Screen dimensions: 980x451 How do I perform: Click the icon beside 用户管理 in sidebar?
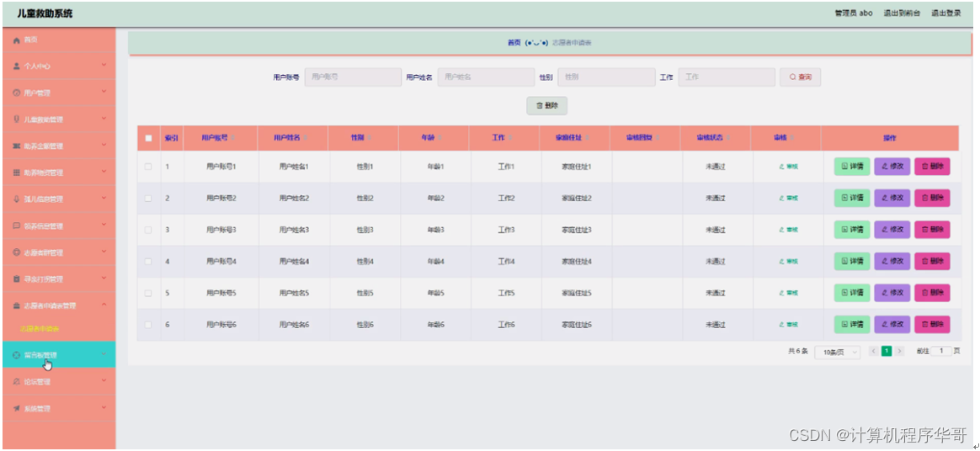tap(17, 93)
